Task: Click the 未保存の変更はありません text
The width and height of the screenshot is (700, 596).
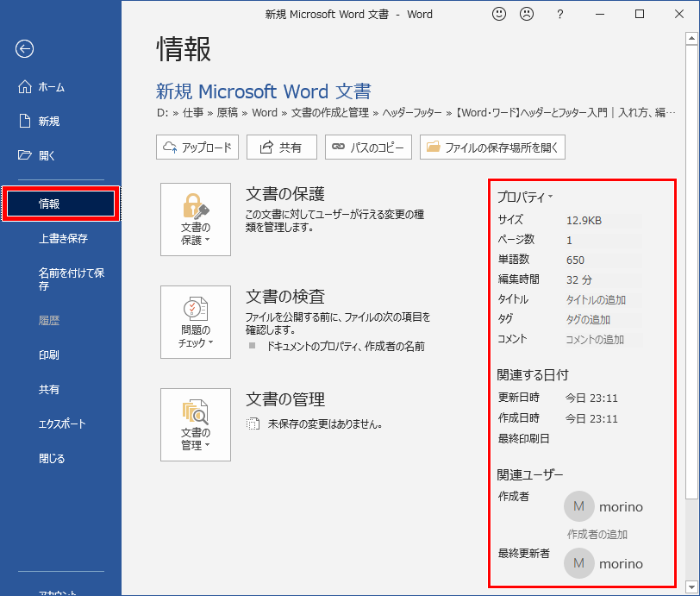Action: [324, 424]
